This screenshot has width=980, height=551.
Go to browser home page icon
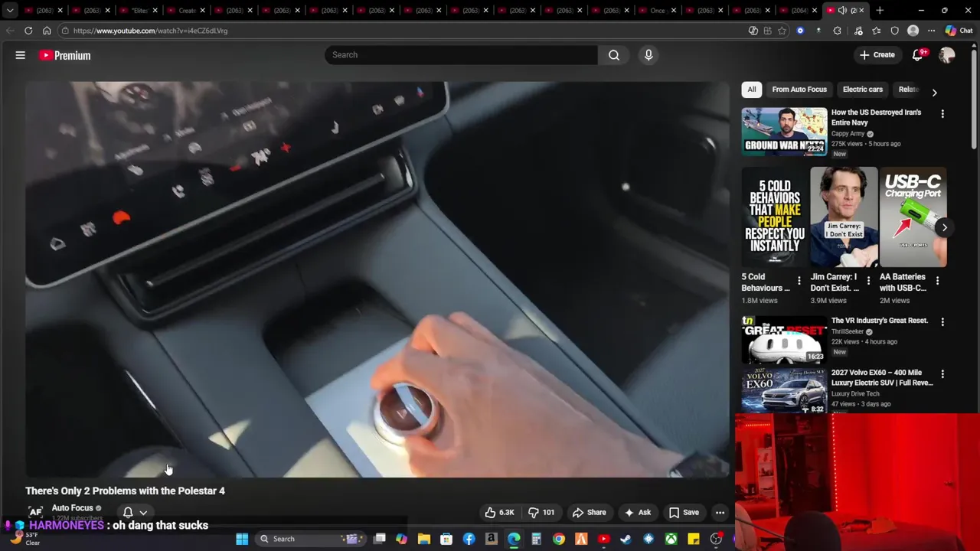[x=47, y=31]
